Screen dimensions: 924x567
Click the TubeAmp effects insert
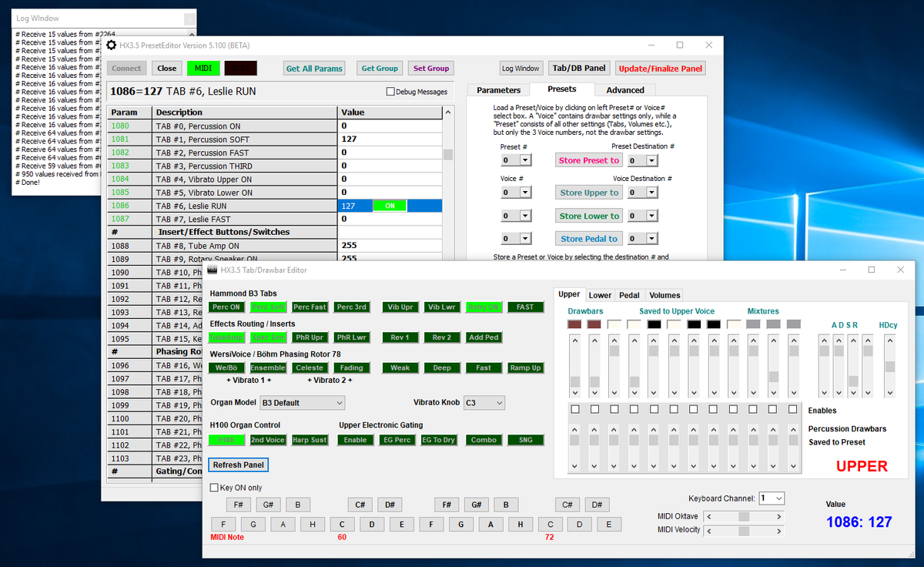pos(226,337)
